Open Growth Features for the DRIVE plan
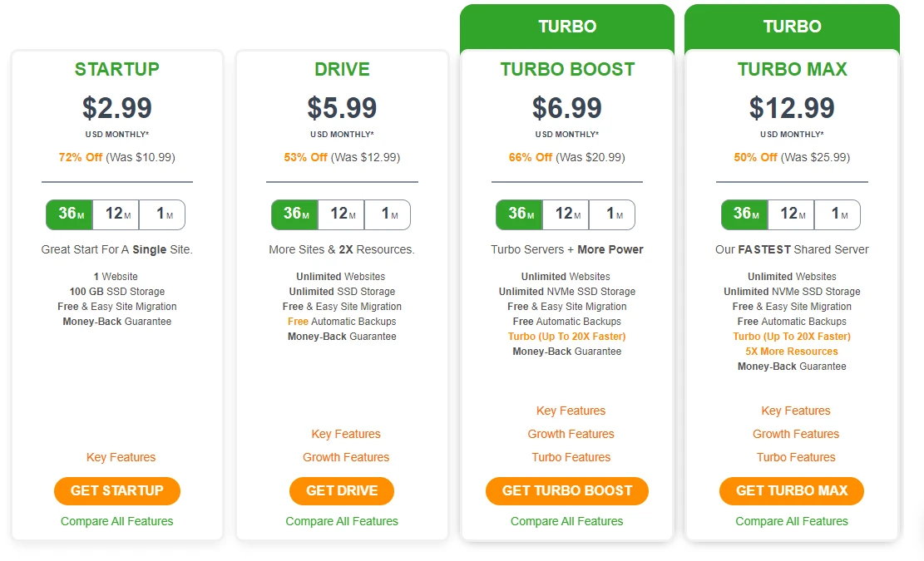 pyautogui.click(x=345, y=456)
